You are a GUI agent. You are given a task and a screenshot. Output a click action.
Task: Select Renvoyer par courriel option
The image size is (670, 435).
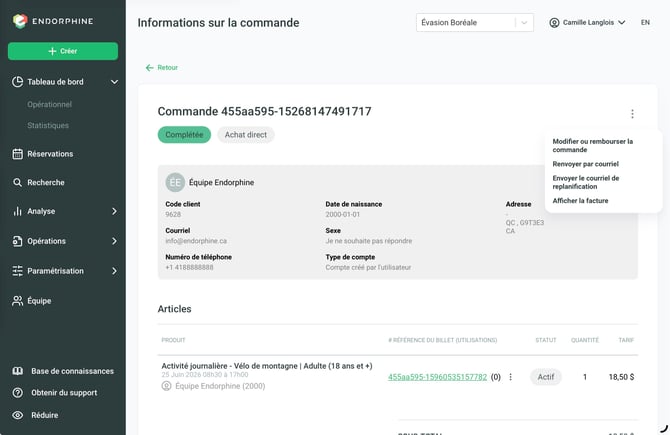[x=585, y=164]
